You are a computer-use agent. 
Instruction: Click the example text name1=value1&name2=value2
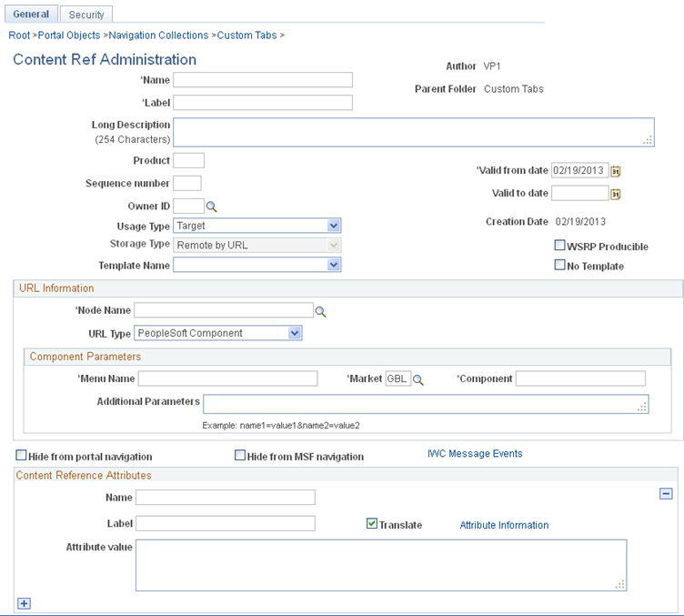coord(299,425)
